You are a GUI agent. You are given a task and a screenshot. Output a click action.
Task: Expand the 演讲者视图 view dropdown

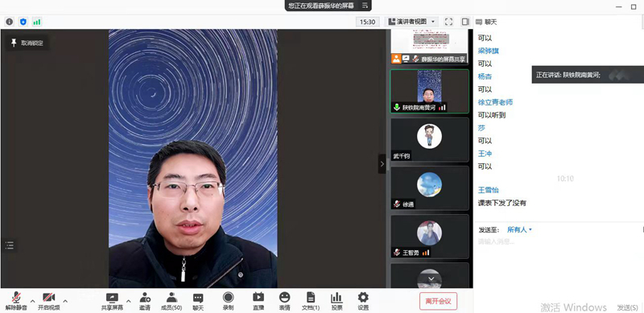click(411, 22)
